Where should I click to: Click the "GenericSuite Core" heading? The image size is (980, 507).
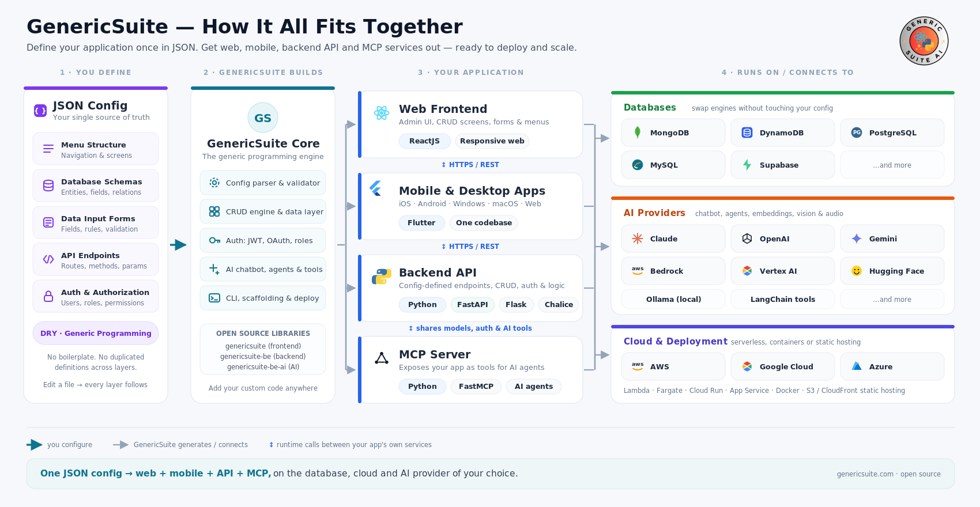click(x=263, y=143)
